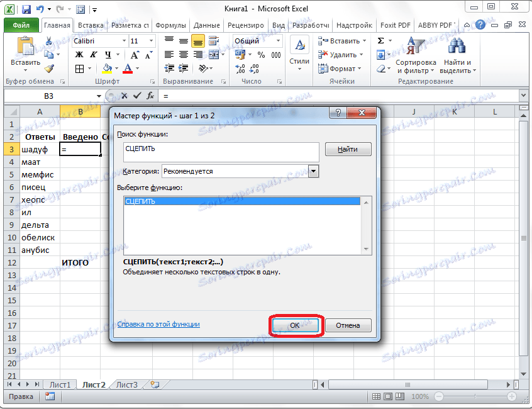Click the Undo arrow icon
Viewport: 532px width, 409px height.
(40, 9)
